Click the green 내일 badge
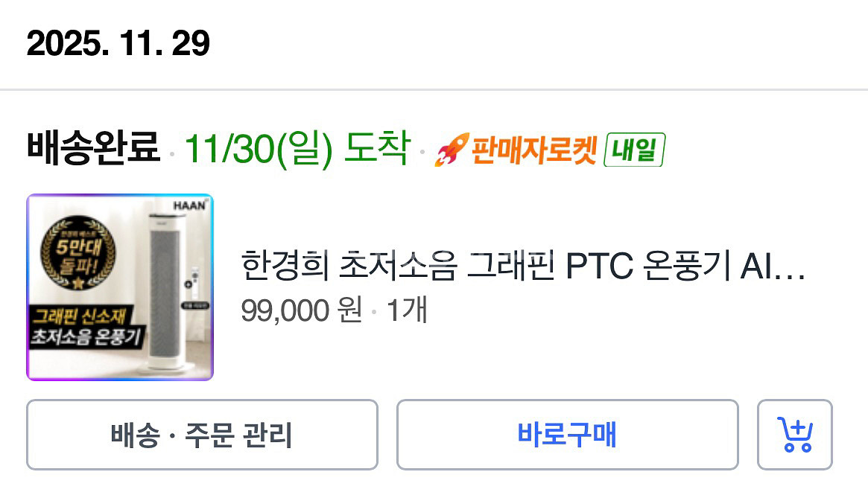The image size is (868, 495). coord(633,150)
